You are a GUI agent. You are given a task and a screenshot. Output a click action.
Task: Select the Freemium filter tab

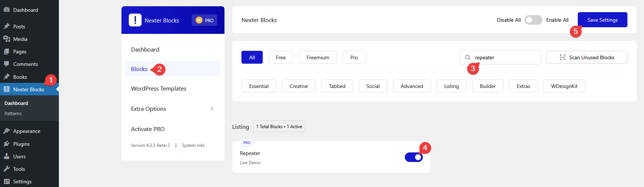[318, 57]
